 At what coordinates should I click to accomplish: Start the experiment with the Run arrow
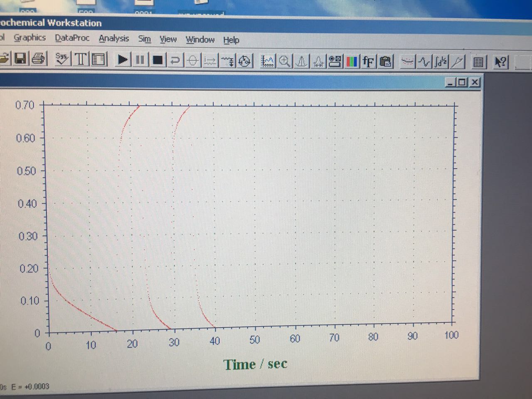click(x=122, y=59)
